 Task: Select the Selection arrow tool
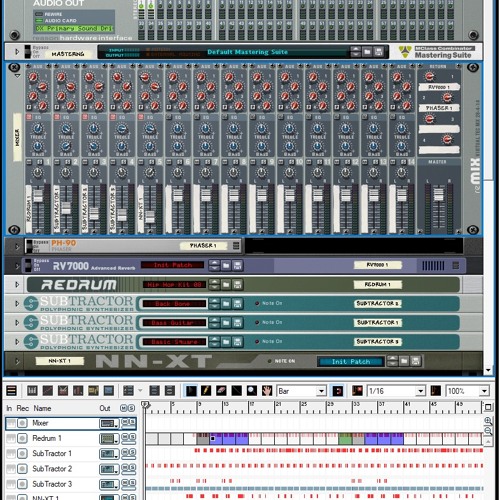click(191, 390)
